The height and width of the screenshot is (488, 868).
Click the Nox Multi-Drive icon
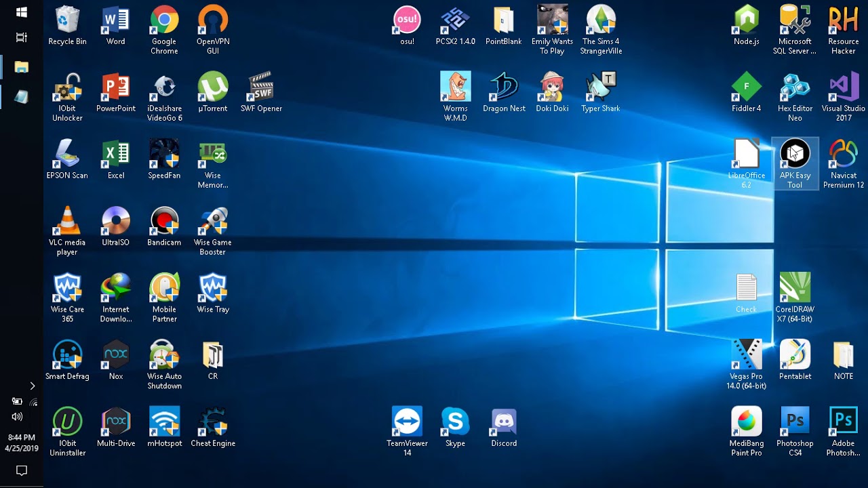point(116,428)
